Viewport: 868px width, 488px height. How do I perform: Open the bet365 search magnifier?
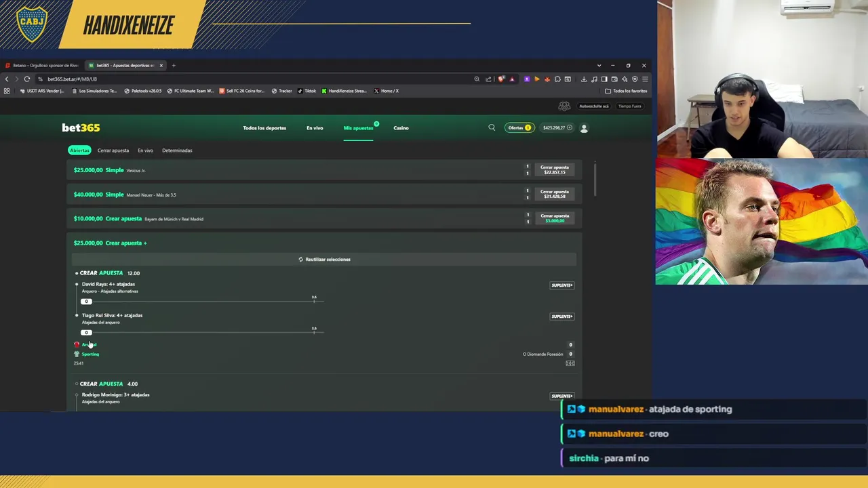492,127
